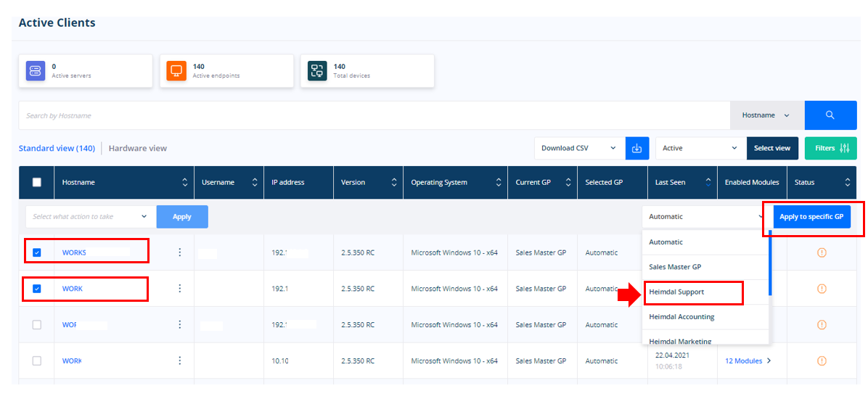This screenshot has height=399, width=868.
Task: Sort by Status column arrows
Action: (x=847, y=182)
